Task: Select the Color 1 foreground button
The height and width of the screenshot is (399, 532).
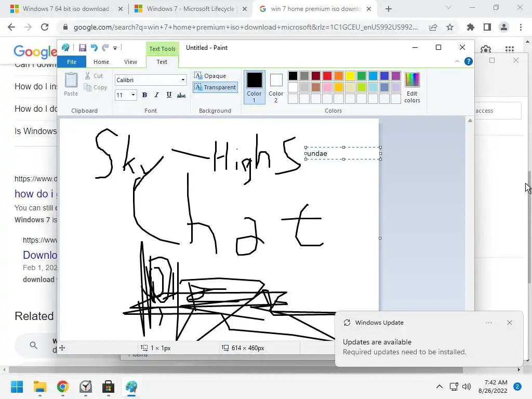Action: [x=254, y=87]
